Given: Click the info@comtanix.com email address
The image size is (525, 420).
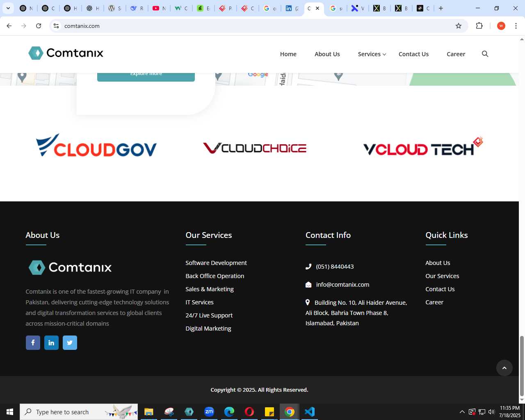Looking at the screenshot, I should pos(342,285).
